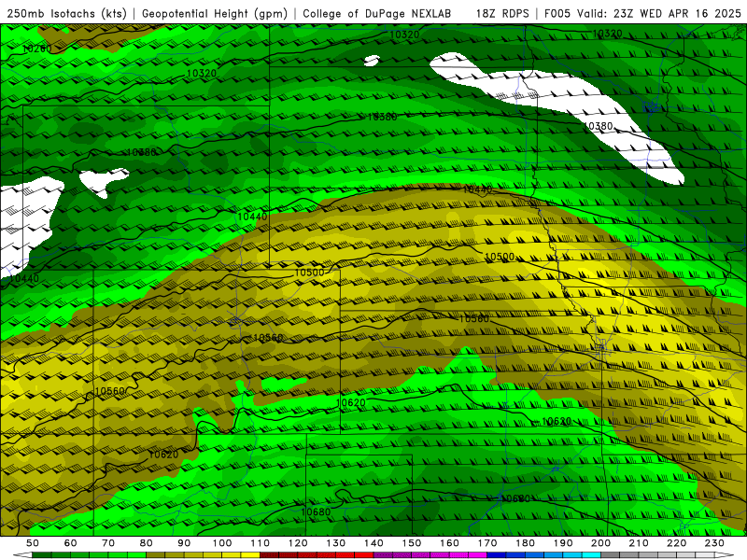The image size is (747, 560).
Task: Click the 60 value on the color scale
Action: 71,543
